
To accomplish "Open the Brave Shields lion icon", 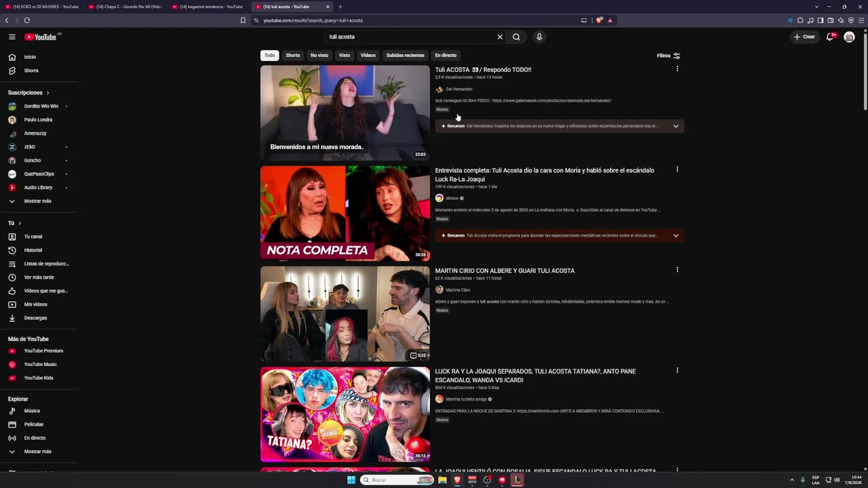I will tap(599, 20).
